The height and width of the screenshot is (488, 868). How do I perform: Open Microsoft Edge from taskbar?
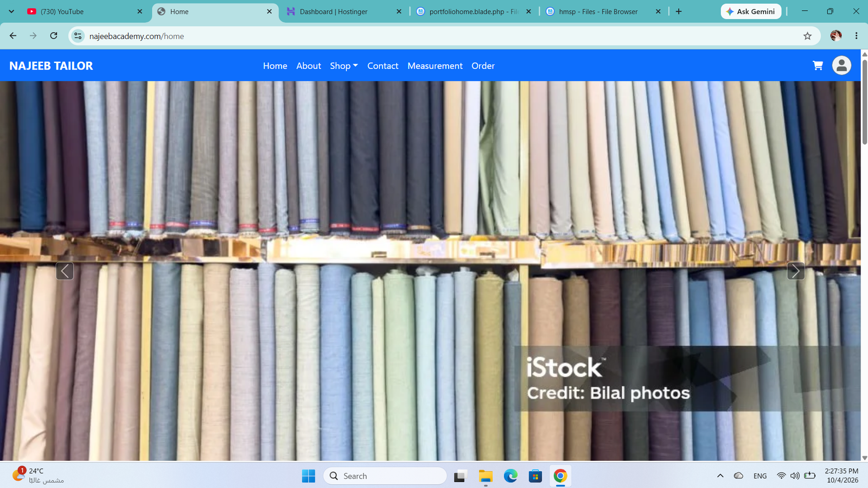510,476
